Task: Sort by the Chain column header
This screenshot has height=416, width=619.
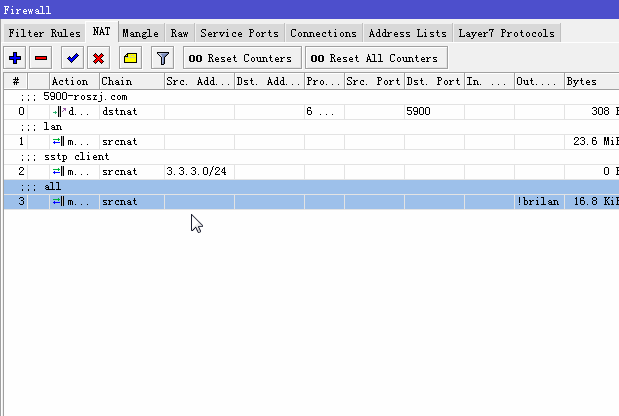Action: (131, 81)
